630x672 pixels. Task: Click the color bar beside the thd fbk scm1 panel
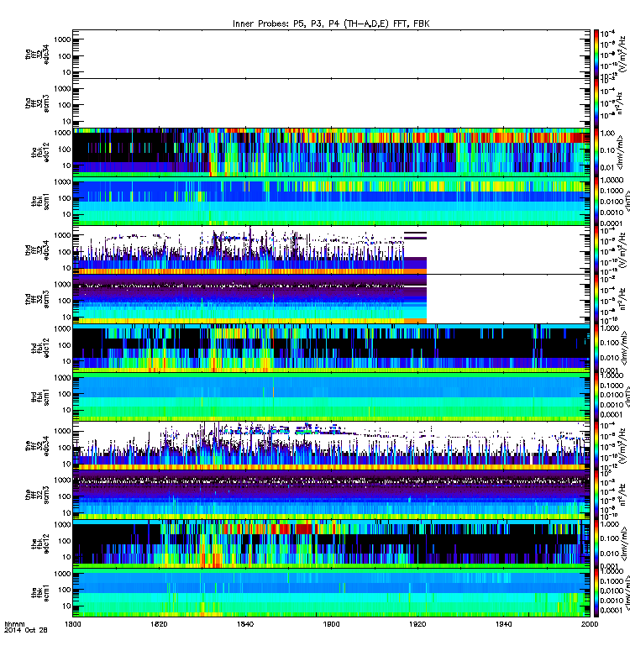596,397
